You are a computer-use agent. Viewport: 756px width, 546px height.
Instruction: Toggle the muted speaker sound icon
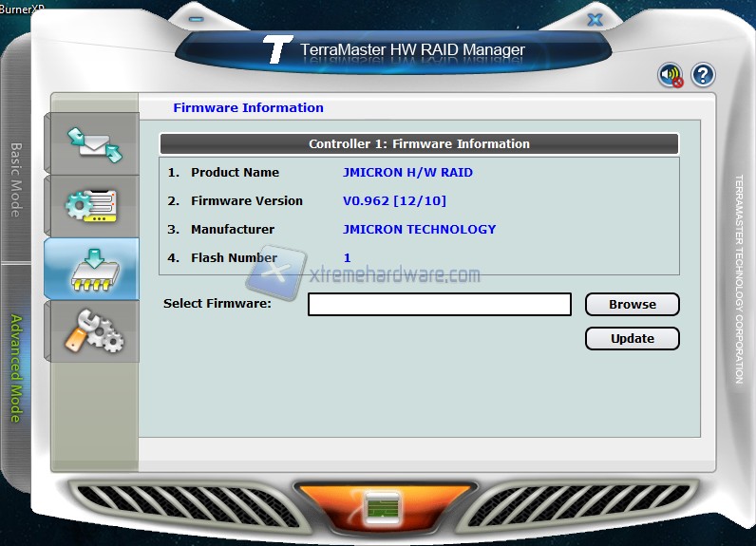[x=671, y=76]
